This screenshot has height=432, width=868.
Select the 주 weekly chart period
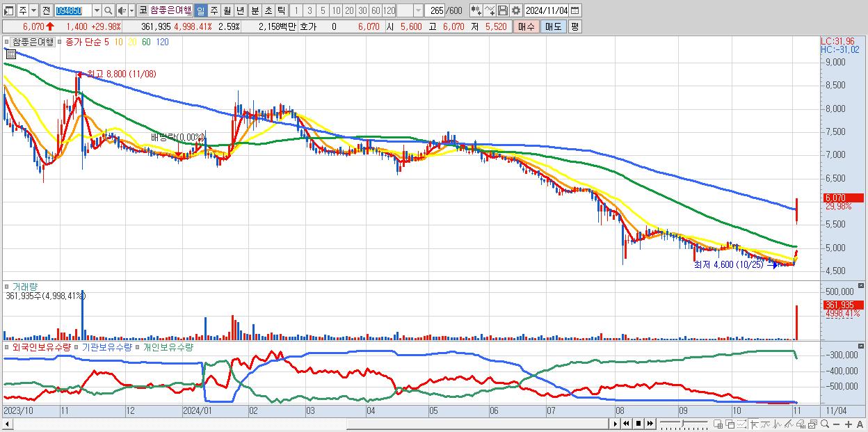[214, 10]
